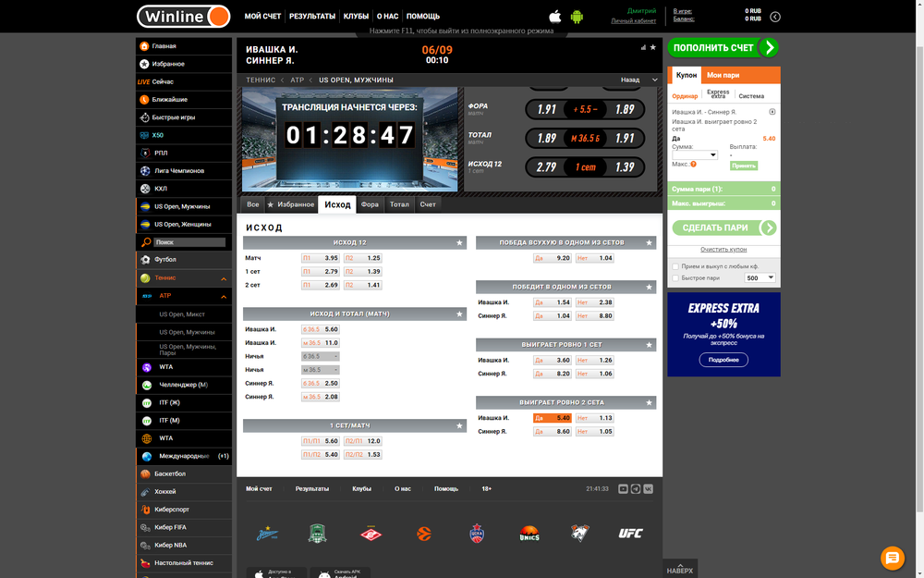Open the UFC logo
This screenshot has width=924, height=578.
630,534
